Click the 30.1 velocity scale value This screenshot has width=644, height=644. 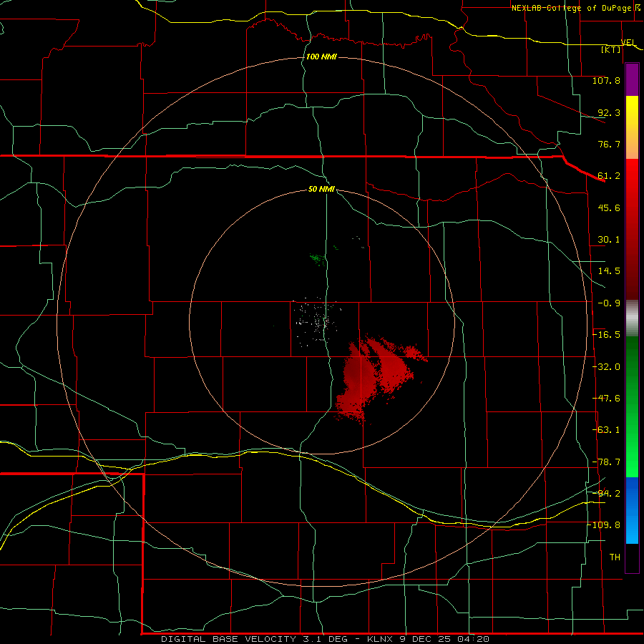(609, 240)
